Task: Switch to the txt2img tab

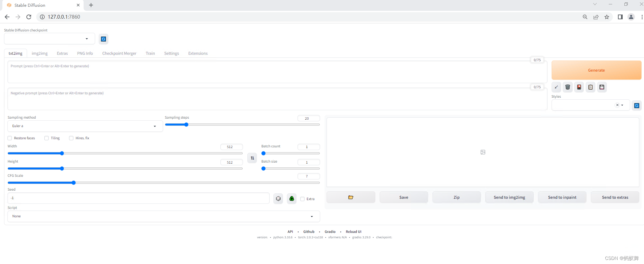Action: [16, 53]
